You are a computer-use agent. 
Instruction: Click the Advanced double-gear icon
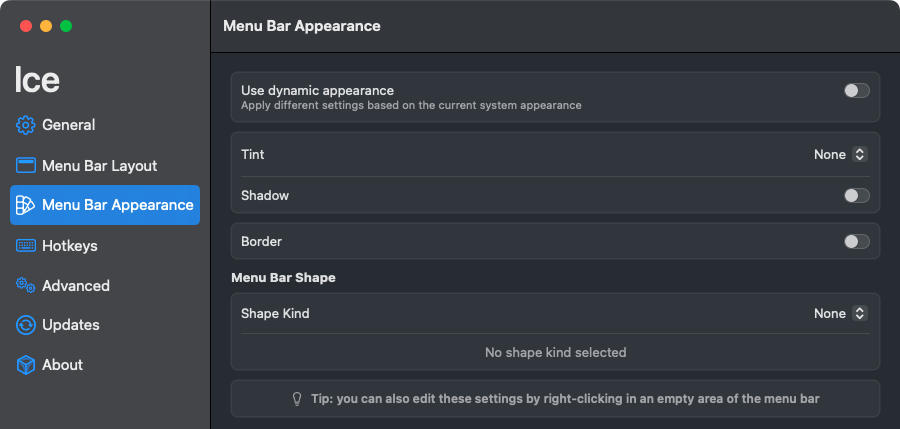pyautogui.click(x=26, y=285)
